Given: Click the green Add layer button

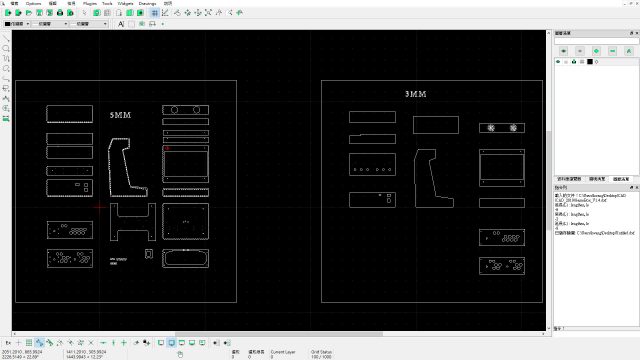Looking at the screenshot, I should coord(596,51).
